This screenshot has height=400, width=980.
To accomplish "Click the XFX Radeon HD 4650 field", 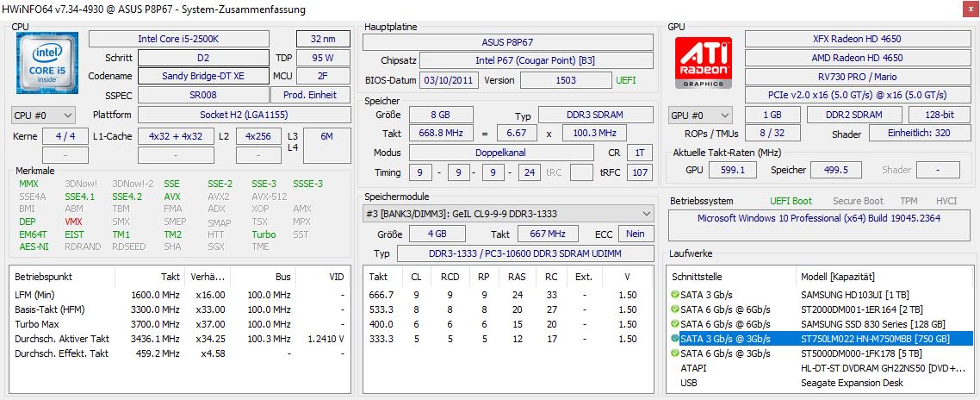I will pos(857,39).
